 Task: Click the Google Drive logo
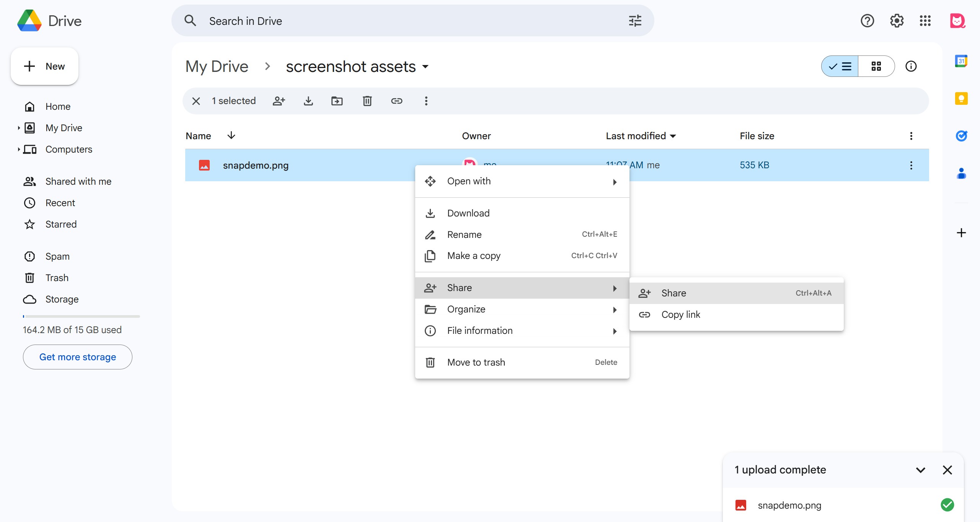29,21
